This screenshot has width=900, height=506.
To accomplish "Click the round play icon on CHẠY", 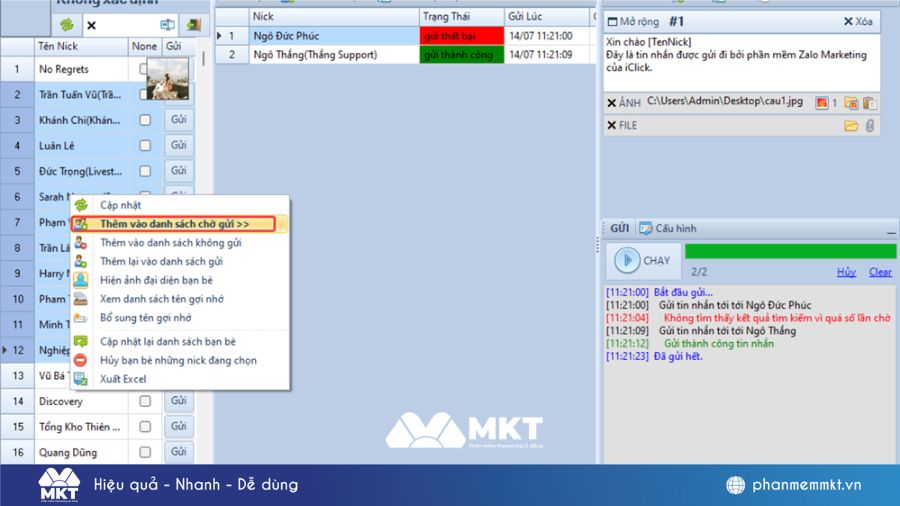I will click(x=627, y=260).
